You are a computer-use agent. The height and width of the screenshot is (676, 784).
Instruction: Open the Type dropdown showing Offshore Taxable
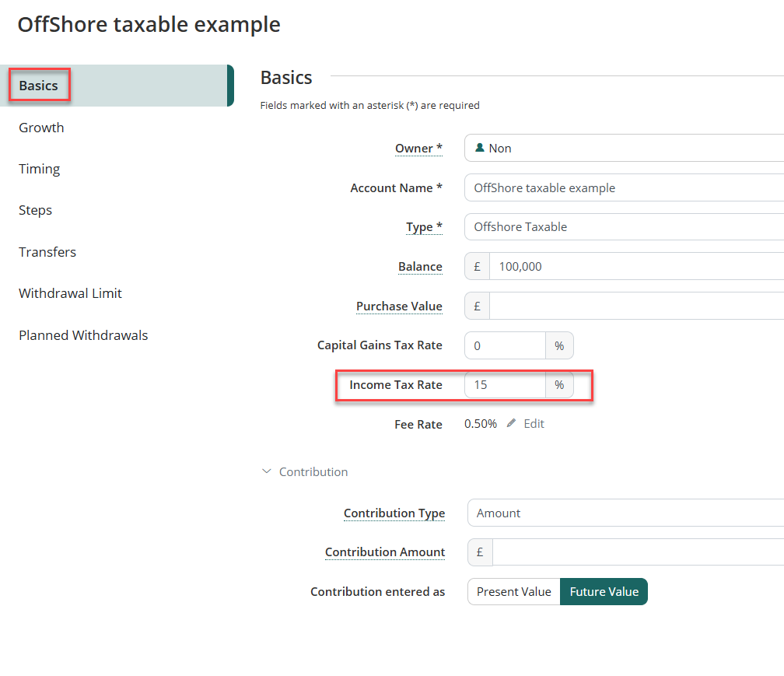coord(624,227)
